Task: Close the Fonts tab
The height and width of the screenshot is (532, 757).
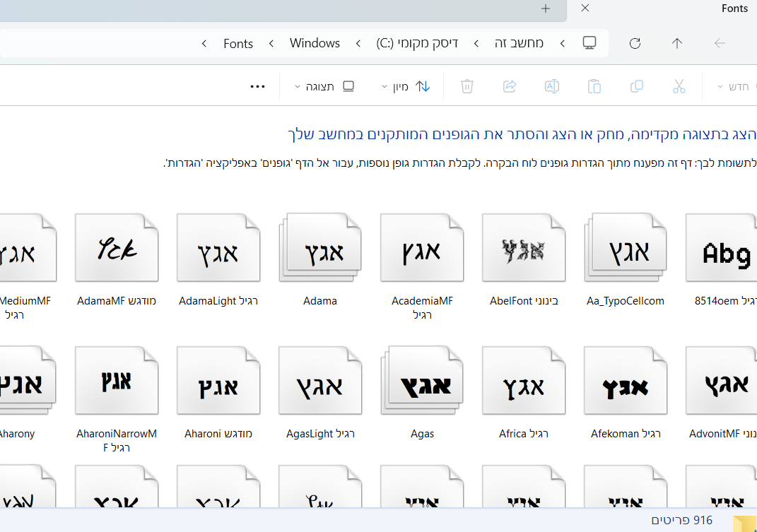Action: [585, 8]
